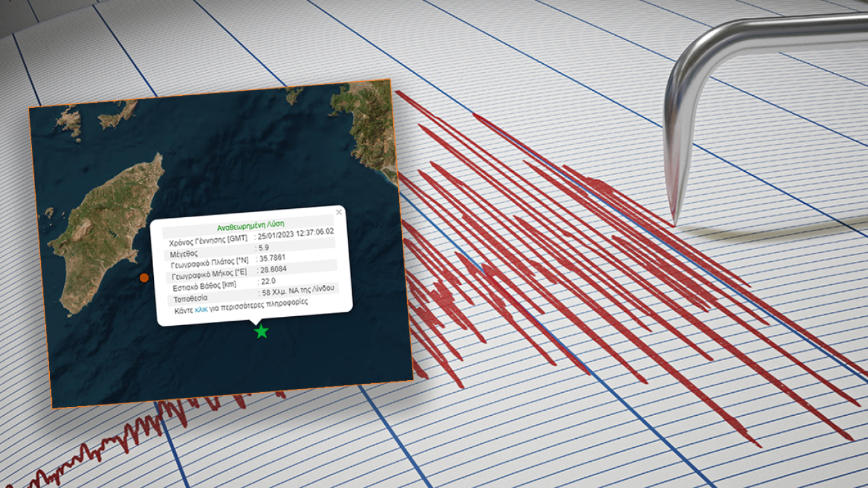The height and width of the screenshot is (488, 868).
Task: Click the 'Αναθεωρημένη Λύση' popup heading
Action: [x=251, y=225]
